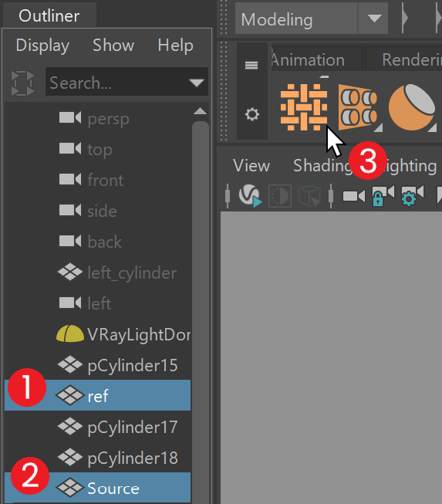Image resolution: width=442 pixels, height=504 pixels.
Task: Open the Outliner Show menu
Action: [x=113, y=45]
